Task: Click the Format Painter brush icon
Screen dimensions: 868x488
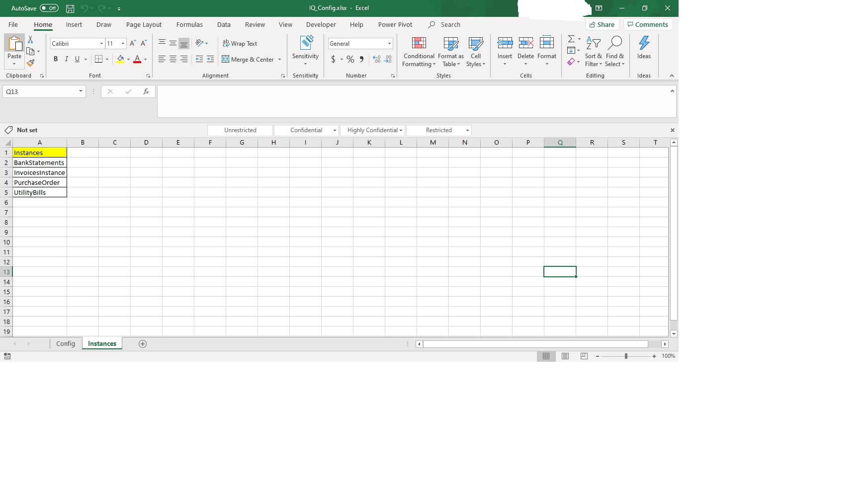Action: [31, 63]
